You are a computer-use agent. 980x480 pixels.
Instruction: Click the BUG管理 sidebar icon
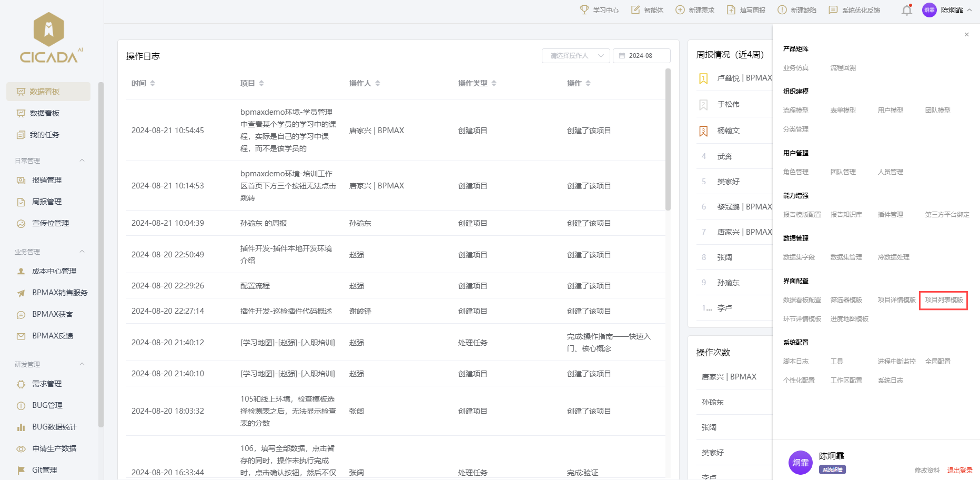[x=21, y=406]
